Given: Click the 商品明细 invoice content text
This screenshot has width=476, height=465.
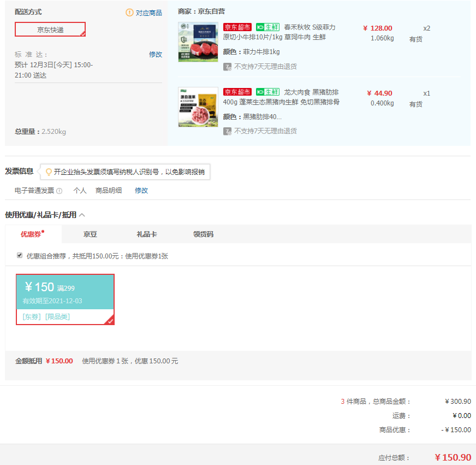Looking at the screenshot, I should coord(109,191).
